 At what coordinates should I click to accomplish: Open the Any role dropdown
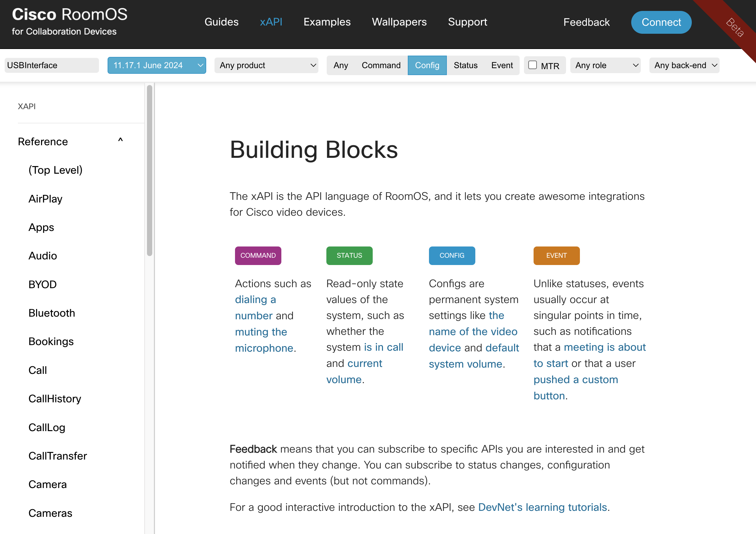[x=605, y=65]
